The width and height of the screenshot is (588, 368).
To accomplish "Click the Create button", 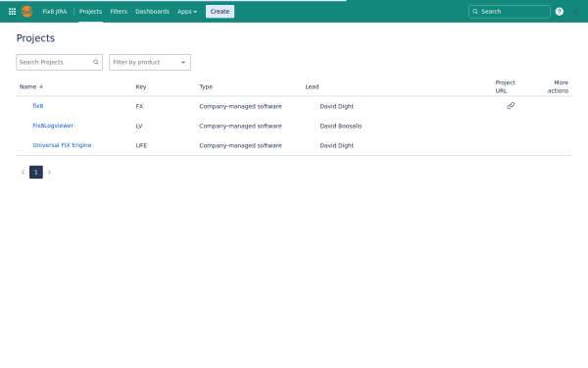I will (220, 12).
